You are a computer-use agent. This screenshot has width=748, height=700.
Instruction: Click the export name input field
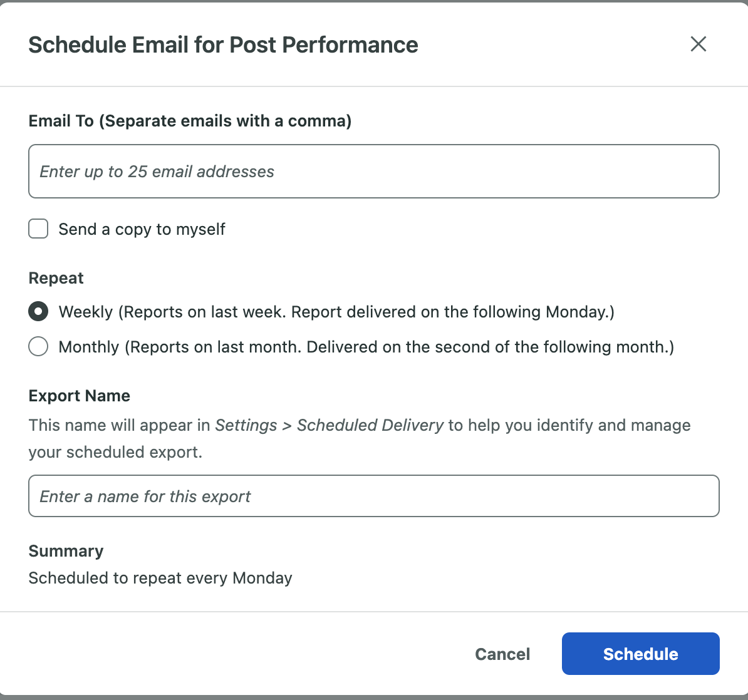(x=373, y=496)
